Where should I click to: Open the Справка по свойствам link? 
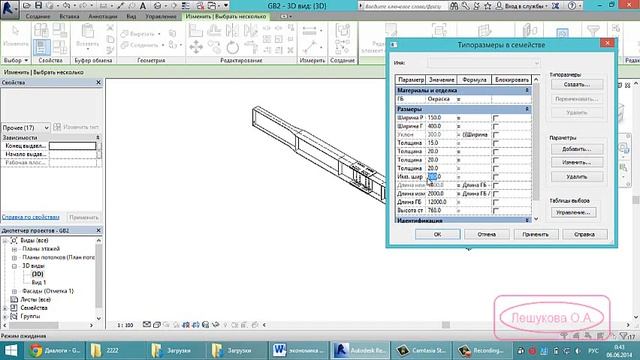click(31, 217)
